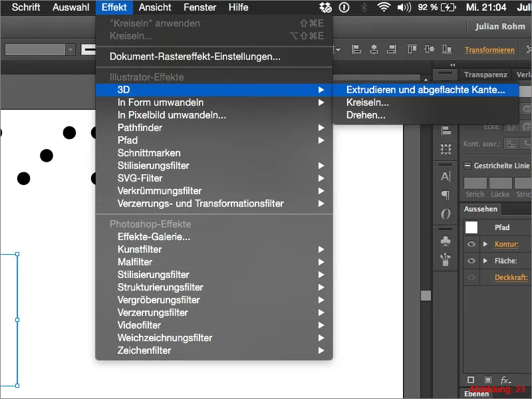Open the Verkrümmungsfilter submenu
Image resolution: width=532 pixels, height=399 pixels.
[x=214, y=191]
